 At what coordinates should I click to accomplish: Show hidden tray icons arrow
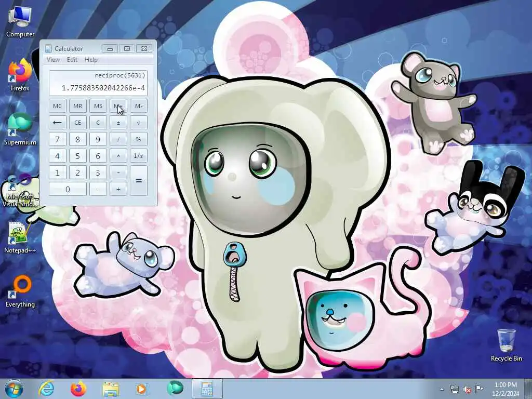point(442,390)
